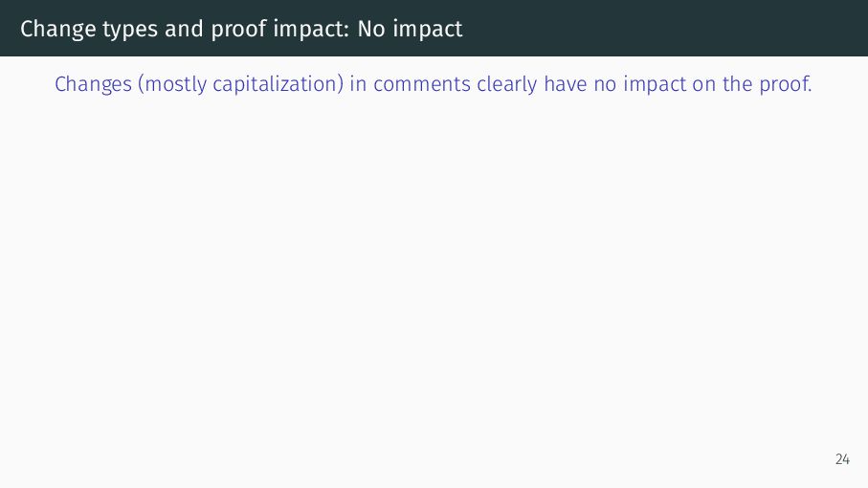868x488 pixels.
Task: Select the slide number 24
Action: (x=842, y=459)
